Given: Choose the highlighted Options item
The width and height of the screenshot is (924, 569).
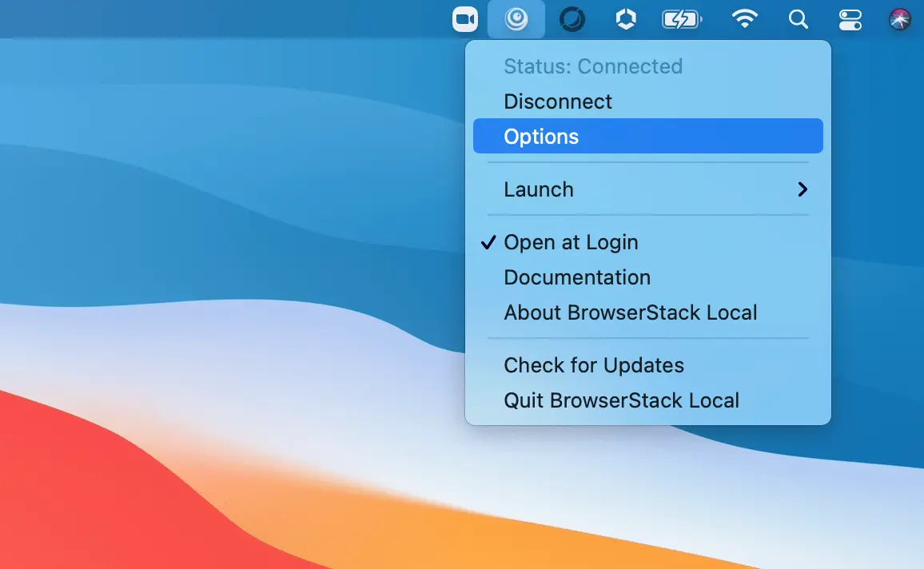Looking at the screenshot, I should (x=541, y=137).
